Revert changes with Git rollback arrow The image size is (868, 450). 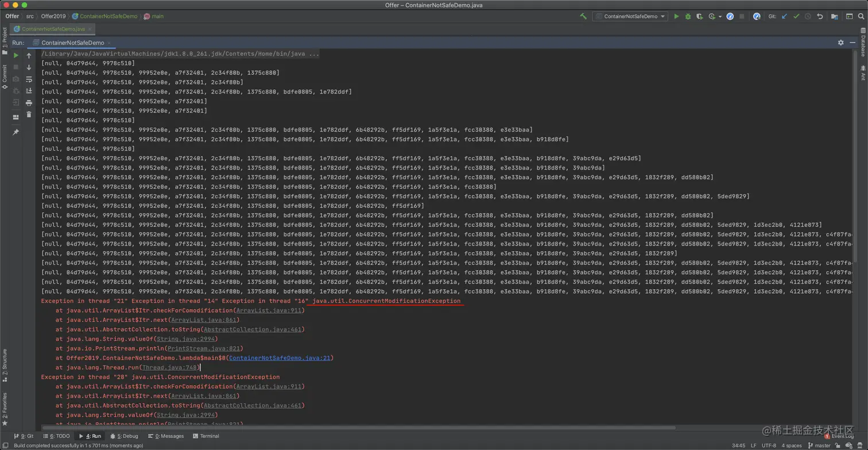(820, 17)
